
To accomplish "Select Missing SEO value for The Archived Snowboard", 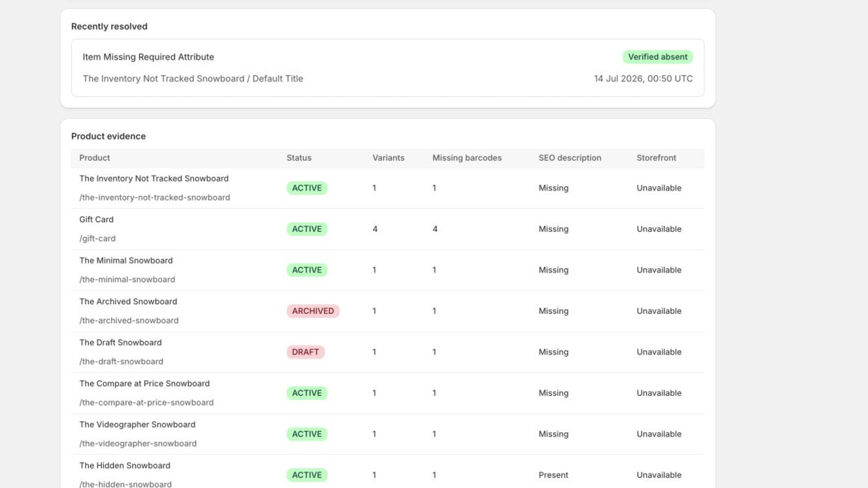I will tap(553, 311).
